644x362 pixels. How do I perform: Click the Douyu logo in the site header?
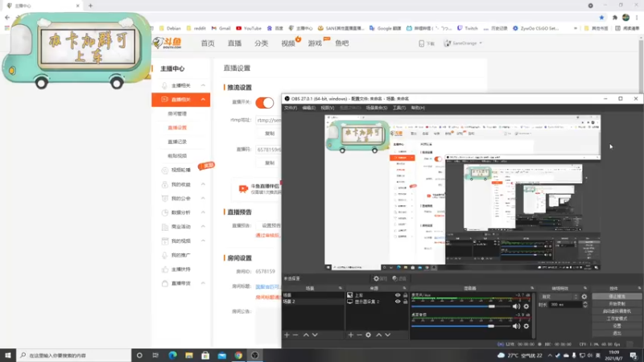click(x=167, y=43)
